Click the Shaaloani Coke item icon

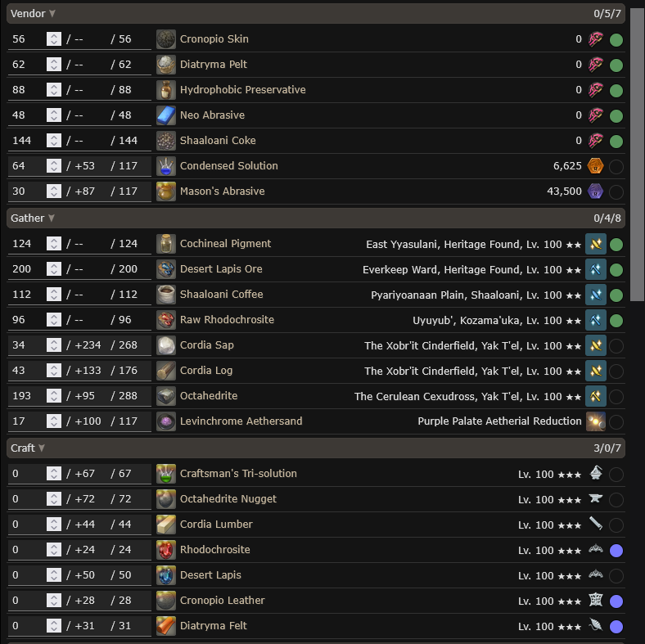166,141
